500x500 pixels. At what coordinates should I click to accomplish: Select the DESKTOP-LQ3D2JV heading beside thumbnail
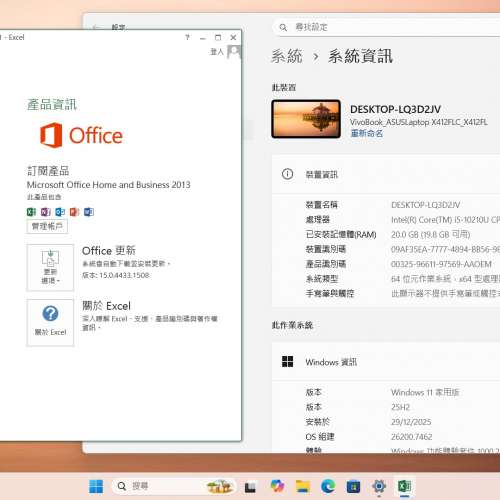point(395,109)
